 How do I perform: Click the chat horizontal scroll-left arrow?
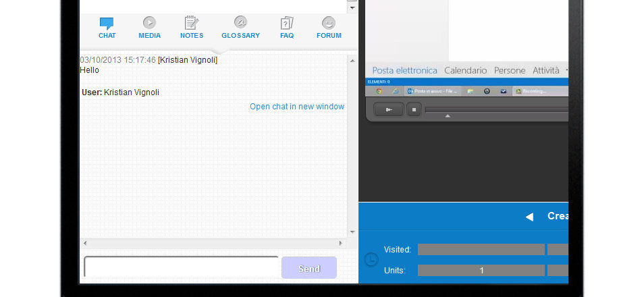pos(85,243)
